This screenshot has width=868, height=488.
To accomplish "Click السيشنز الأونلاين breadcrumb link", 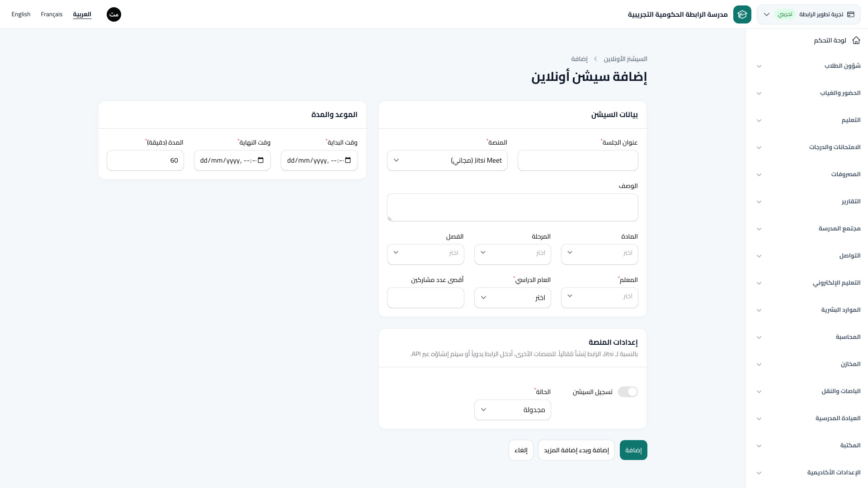I will tap(626, 59).
